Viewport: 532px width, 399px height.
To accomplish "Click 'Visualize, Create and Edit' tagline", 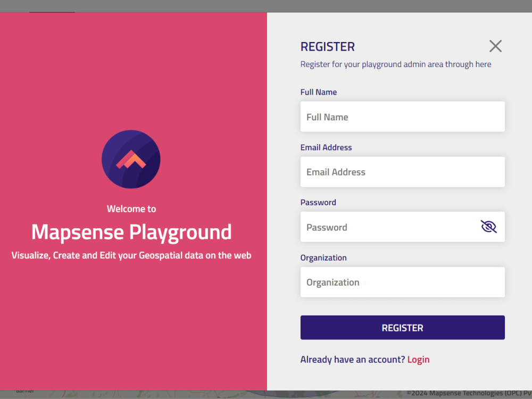I will click(131, 255).
